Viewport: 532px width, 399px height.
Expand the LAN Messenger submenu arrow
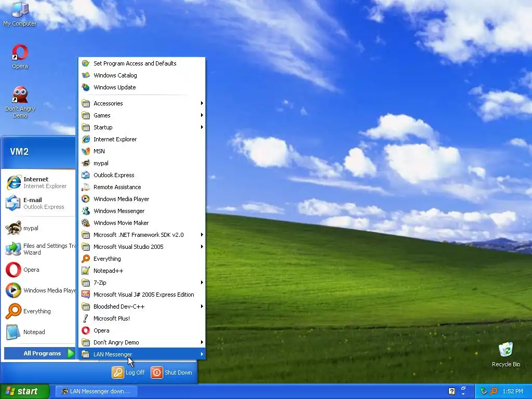(x=202, y=354)
